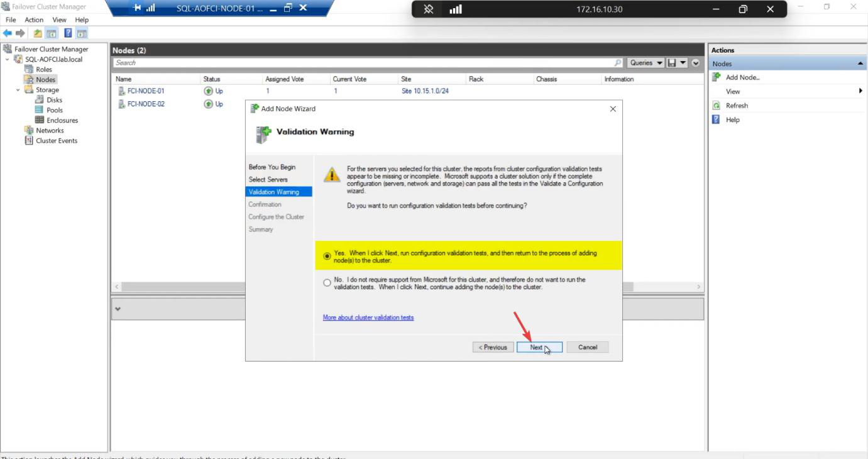868x459 pixels.
Task: Go to Before You Begin wizard step
Action: coord(272,167)
